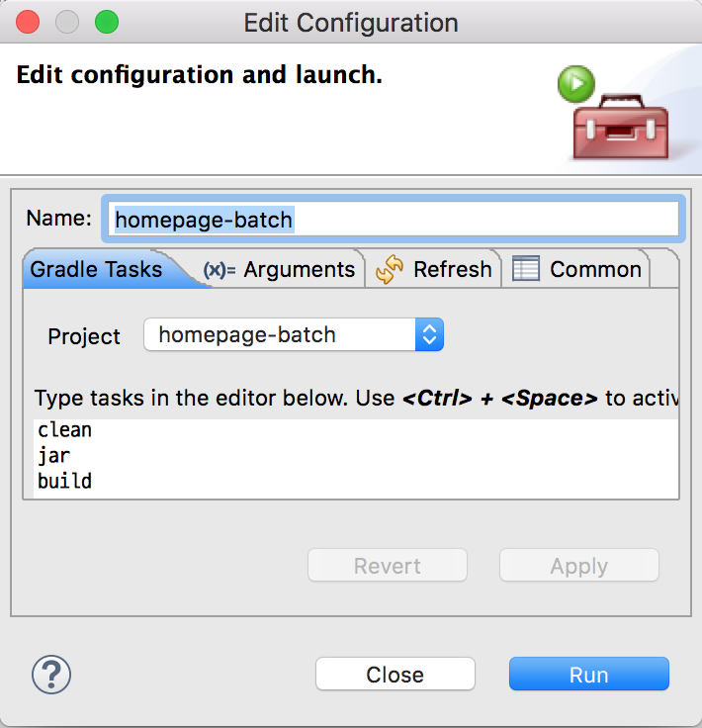Click the help question mark icon
This screenshot has width=702, height=728.
pos(51,675)
